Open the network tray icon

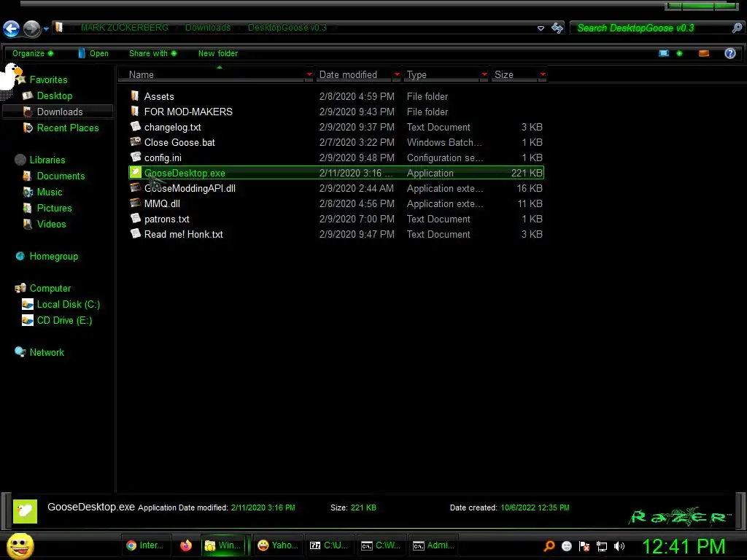coord(602,546)
